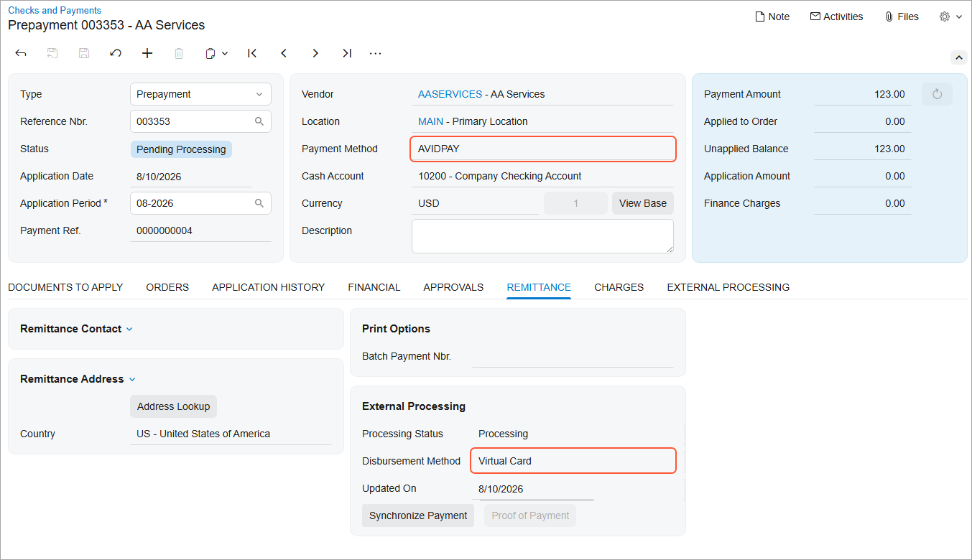Click the Reference Nbr. input field

tap(200, 121)
